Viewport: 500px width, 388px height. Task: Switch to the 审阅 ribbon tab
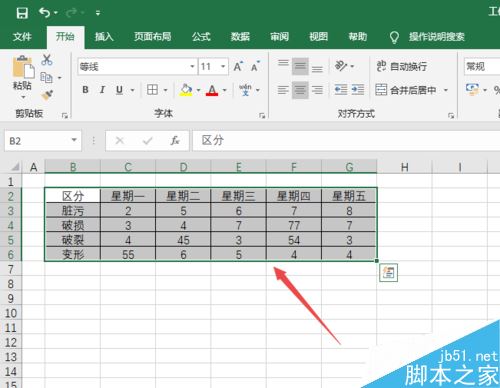point(279,36)
